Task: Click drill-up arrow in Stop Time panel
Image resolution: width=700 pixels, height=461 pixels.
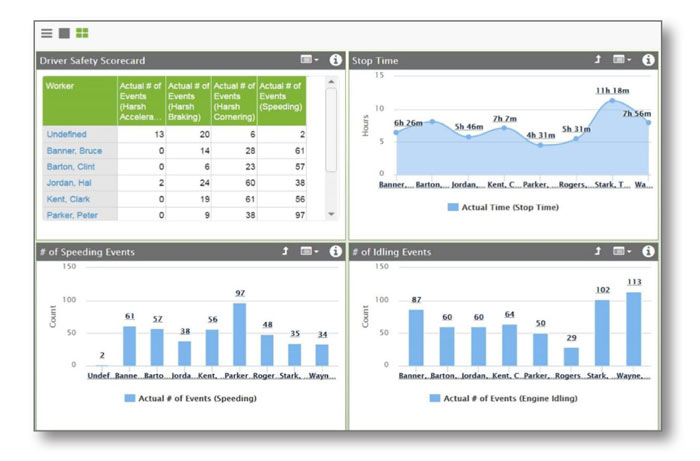Action: [598, 60]
